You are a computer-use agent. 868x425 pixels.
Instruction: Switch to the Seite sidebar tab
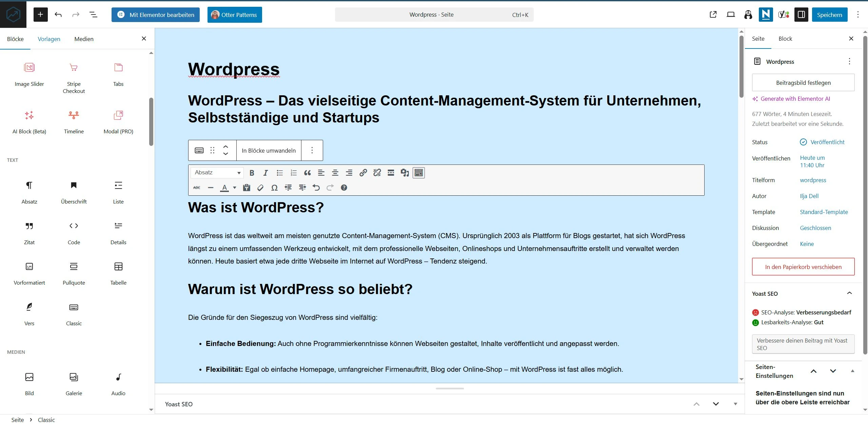tap(758, 39)
